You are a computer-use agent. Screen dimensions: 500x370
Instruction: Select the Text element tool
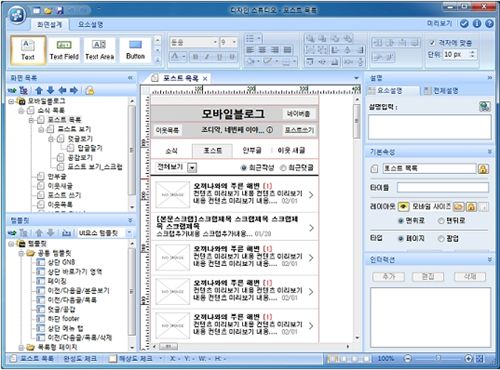[x=28, y=50]
